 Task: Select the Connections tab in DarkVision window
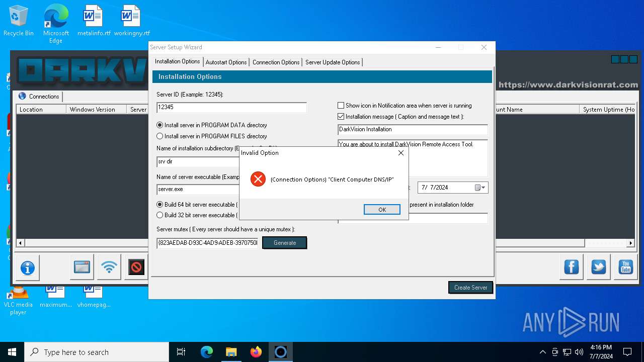39,96
